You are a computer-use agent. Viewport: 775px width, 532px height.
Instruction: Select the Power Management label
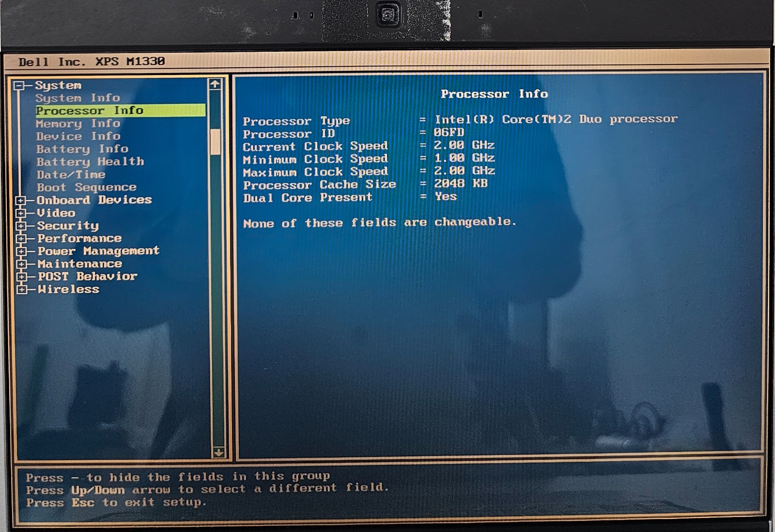point(98,251)
